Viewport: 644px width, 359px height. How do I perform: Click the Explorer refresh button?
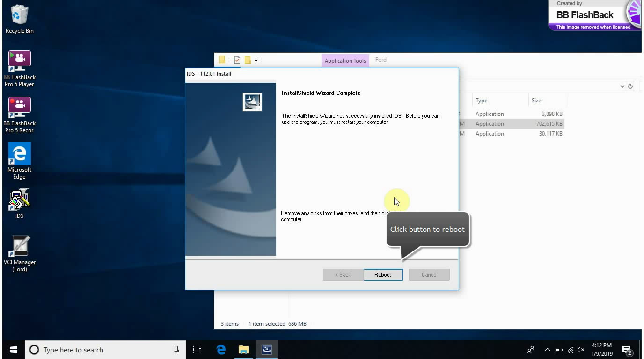630,86
